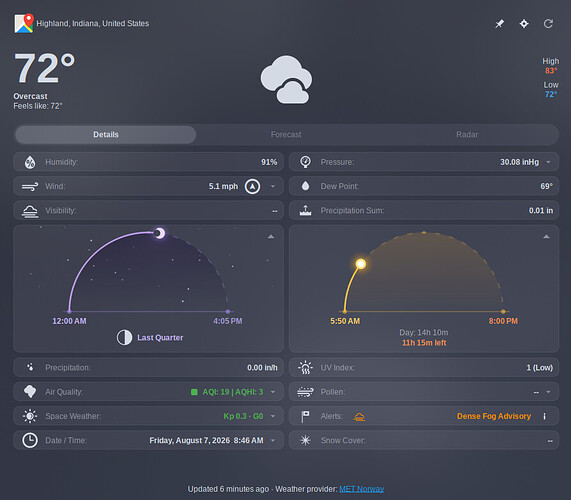571x500 pixels.
Task: Select the Details tab
Action: [x=106, y=135]
